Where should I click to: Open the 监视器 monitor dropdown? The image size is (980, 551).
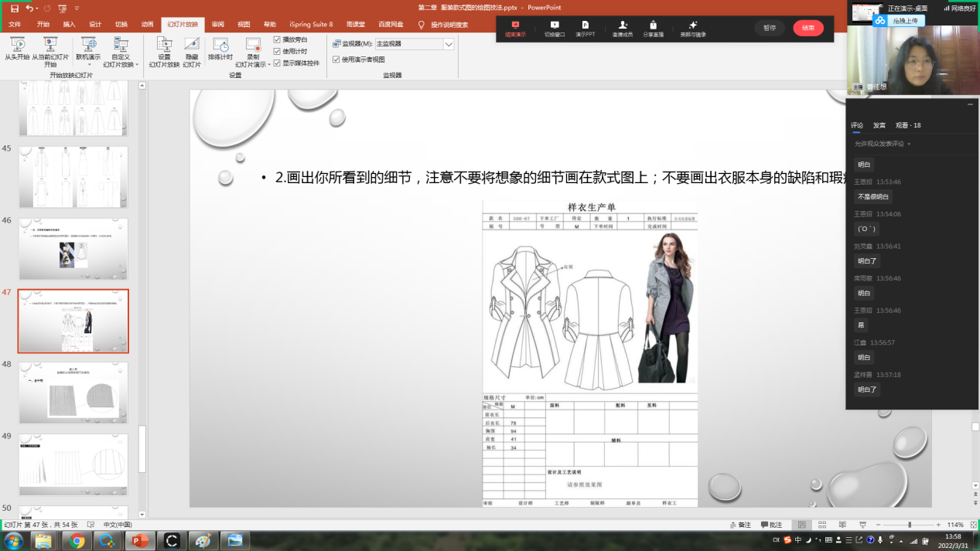tap(449, 44)
